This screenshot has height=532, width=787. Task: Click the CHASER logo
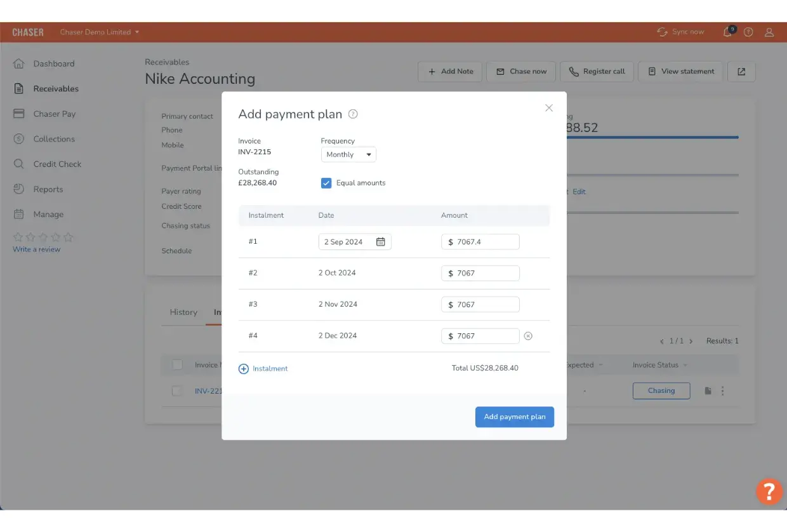(x=28, y=32)
